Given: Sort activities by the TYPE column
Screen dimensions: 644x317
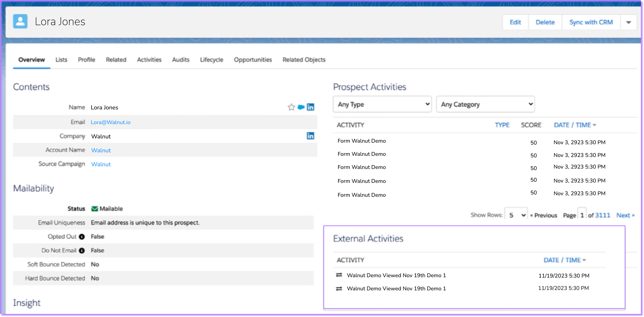Looking at the screenshot, I should (502, 125).
